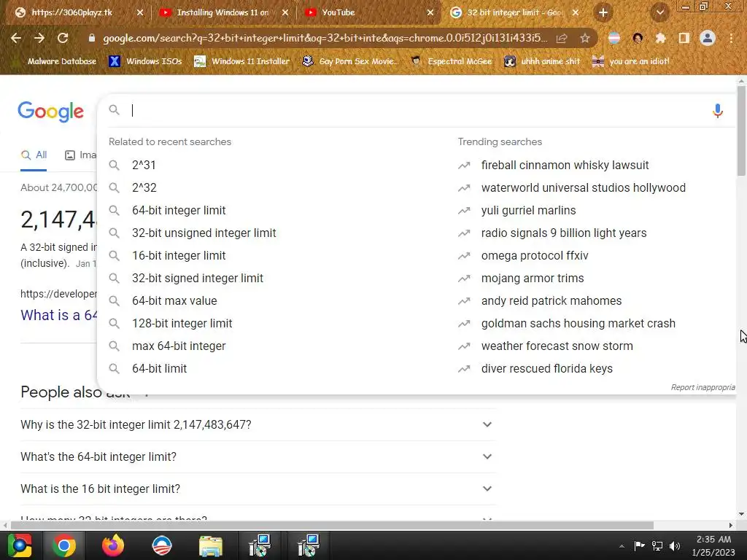747x560 pixels.
Task: Click the address bar URL
Action: click(x=325, y=38)
